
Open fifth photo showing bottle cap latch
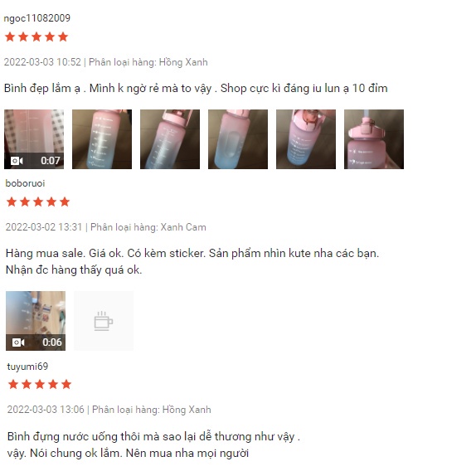[306, 139]
